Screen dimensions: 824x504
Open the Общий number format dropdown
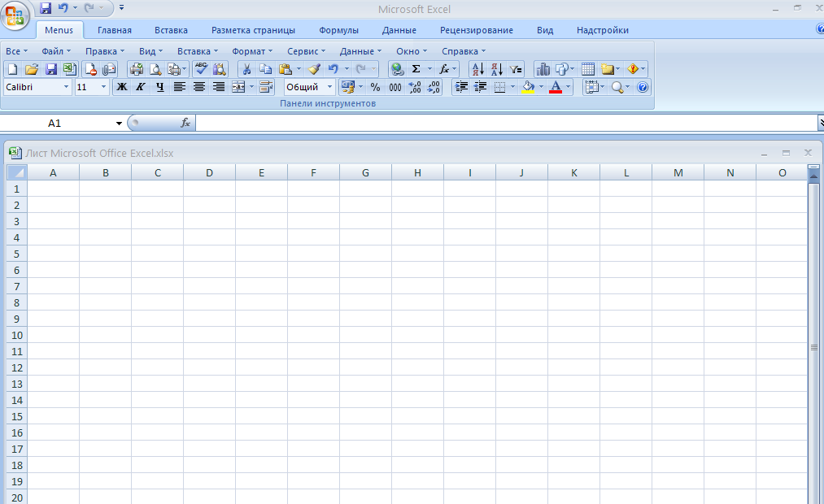pos(330,87)
